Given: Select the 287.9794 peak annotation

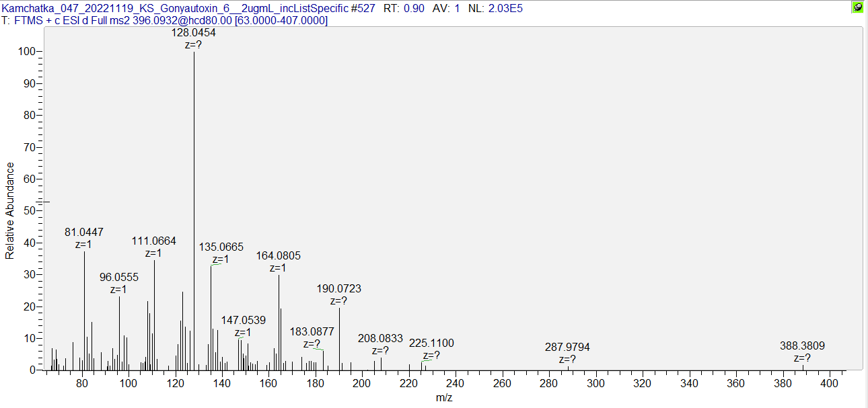Looking at the screenshot, I should click(567, 347).
